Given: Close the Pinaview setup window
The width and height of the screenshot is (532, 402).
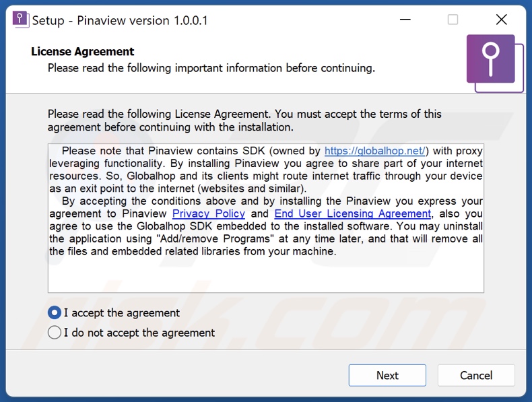Looking at the screenshot, I should pos(501,20).
